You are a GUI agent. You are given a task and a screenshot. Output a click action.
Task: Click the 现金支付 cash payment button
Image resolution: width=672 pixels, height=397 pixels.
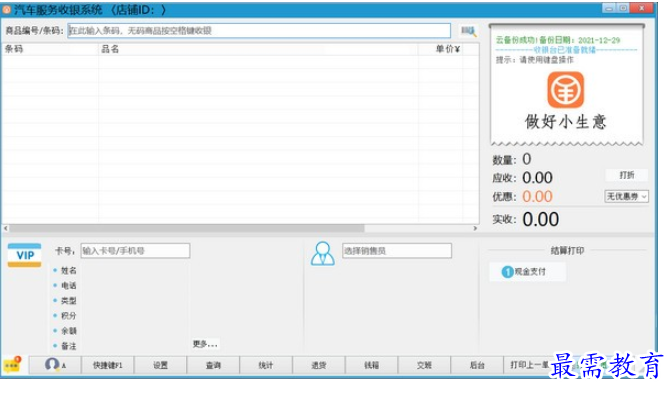click(x=528, y=271)
